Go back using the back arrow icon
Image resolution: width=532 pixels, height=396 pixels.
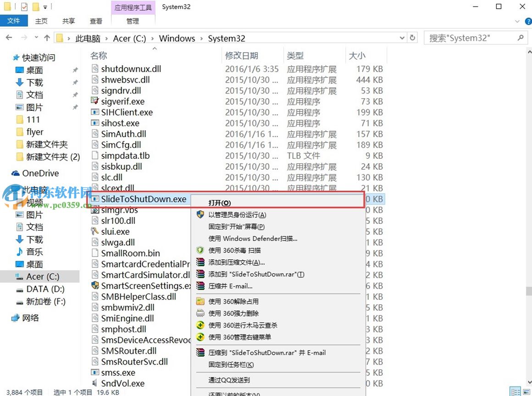tap(8, 38)
